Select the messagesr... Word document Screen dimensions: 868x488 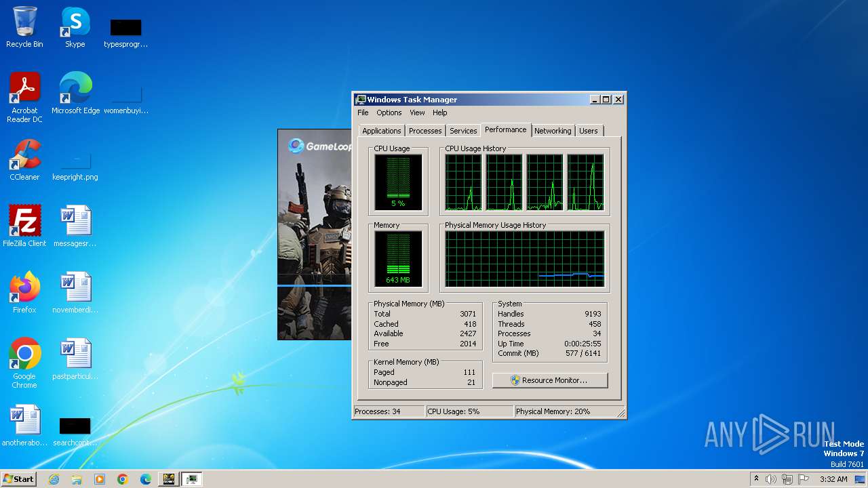click(x=75, y=226)
